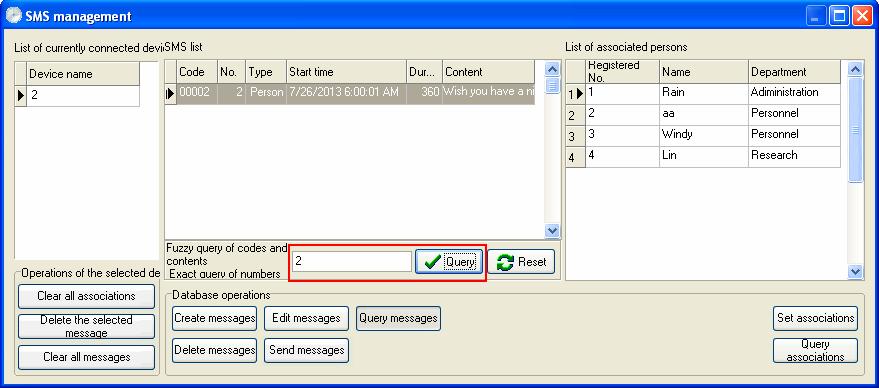This screenshot has width=879, height=388.
Task: Click Clear all messages button
Action: coord(86,357)
